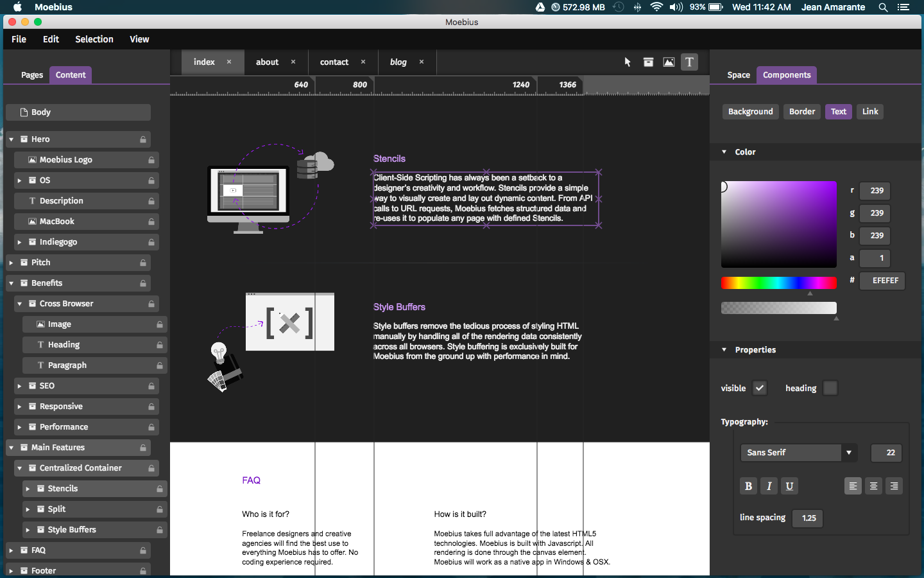Adjust the alpha opacity slider
This screenshot has width=924, height=578.
779,308
